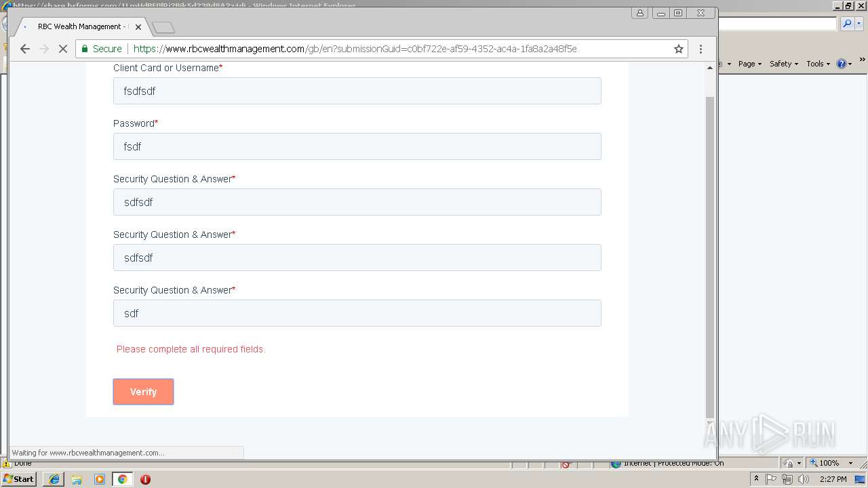Open network status tray icon
This screenshot has height=488, width=868.
787,479
